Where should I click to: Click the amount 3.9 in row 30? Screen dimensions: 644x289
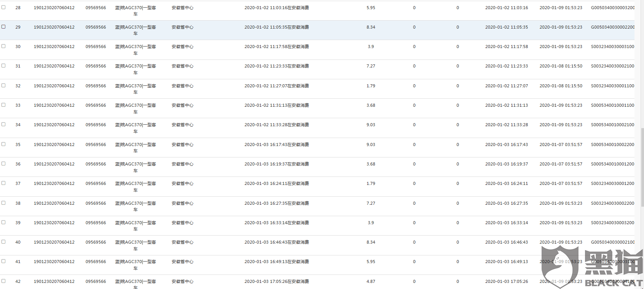pyautogui.click(x=371, y=47)
